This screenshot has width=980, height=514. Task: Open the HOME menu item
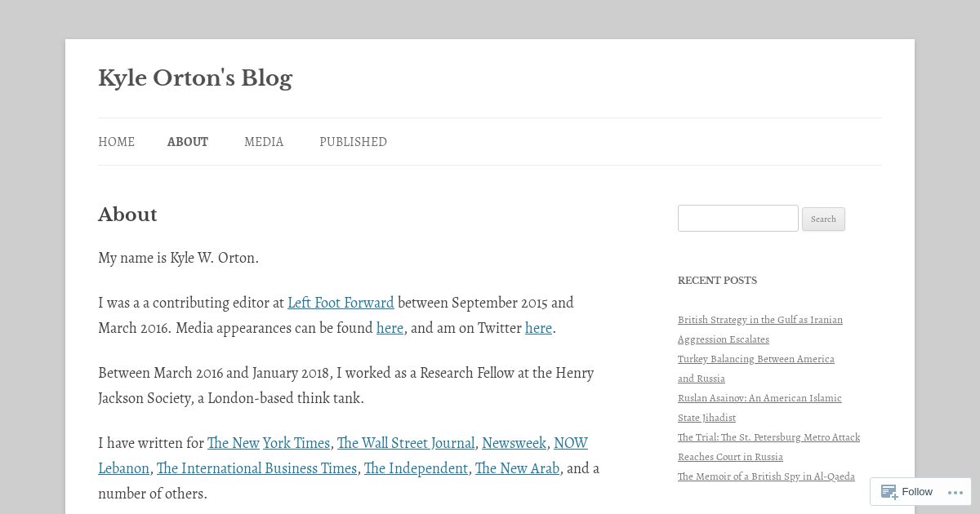pyautogui.click(x=117, y=142)
